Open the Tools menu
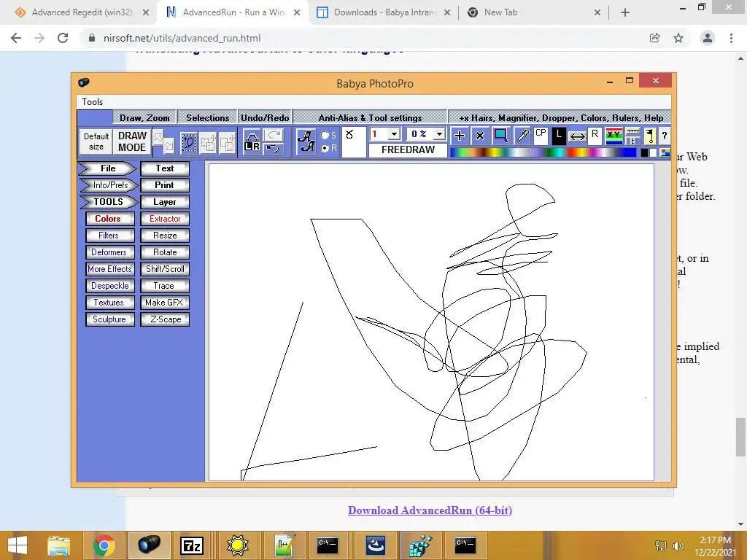 click(x=92, y=102)
